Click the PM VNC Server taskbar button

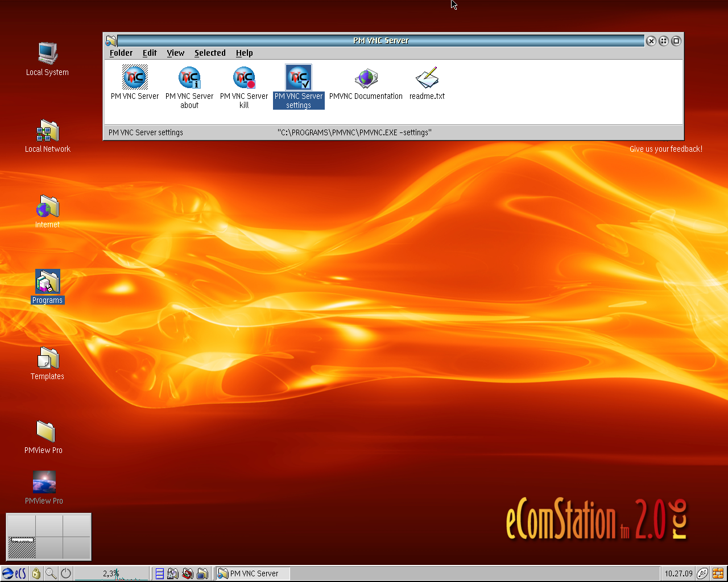[x=253, y=573]
